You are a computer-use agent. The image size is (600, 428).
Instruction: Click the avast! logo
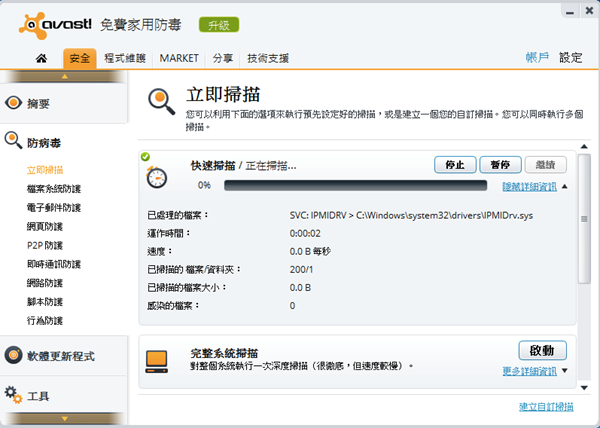pyautogui.click(x=55, y=26)
